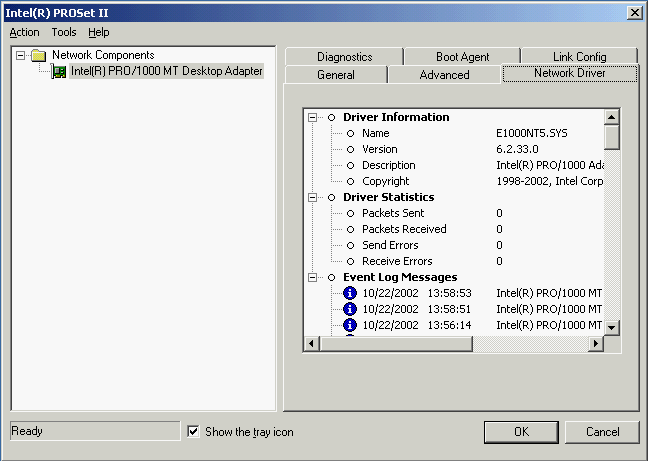The image size is (648, 461).
Task: Switch to the General tab
Action: click(x=336, y=75)
